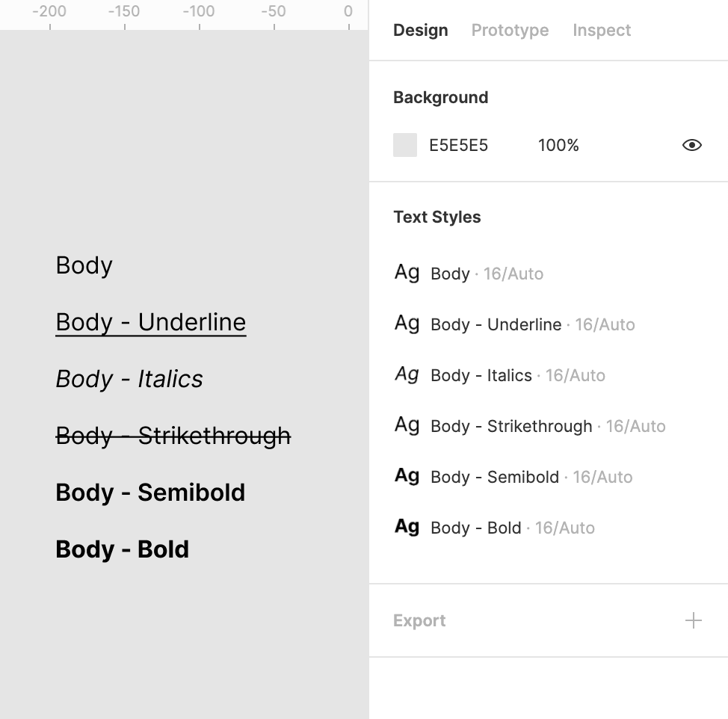The height and width of the screenshot is (719, 728).
Task: Switch to the Prototype tab
Action: pyautogui.click(x=510, y=31)
